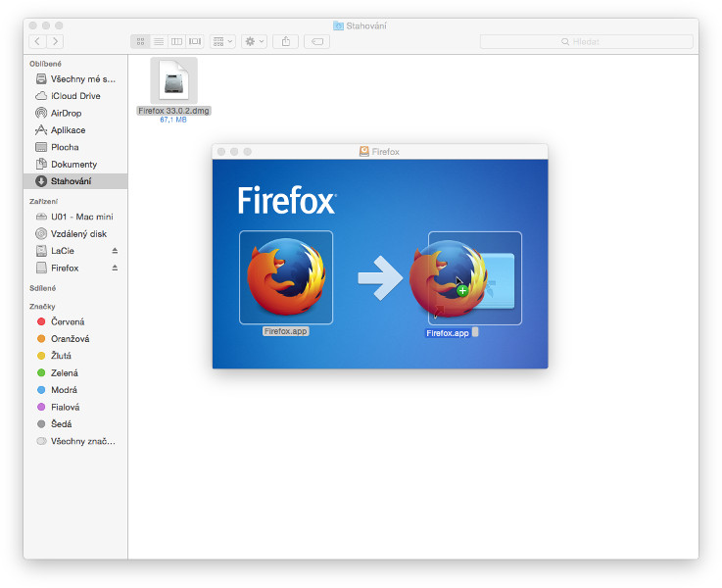Click the Edit Tags toolbar button

(316, 41)
